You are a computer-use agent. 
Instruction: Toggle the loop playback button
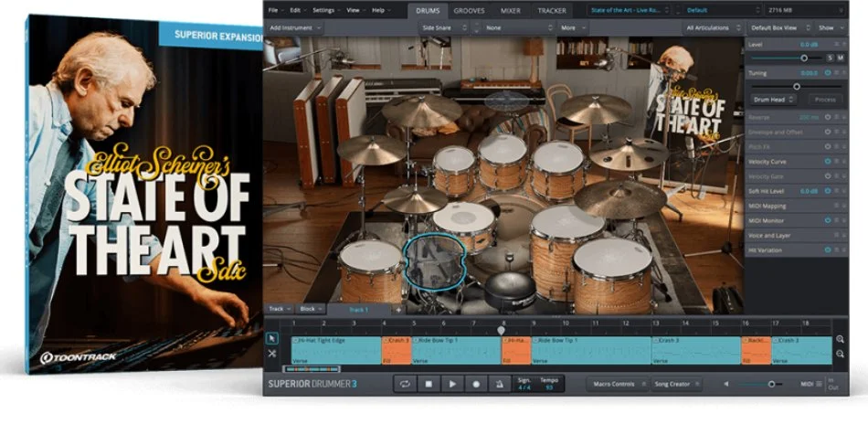pos(405,384)
